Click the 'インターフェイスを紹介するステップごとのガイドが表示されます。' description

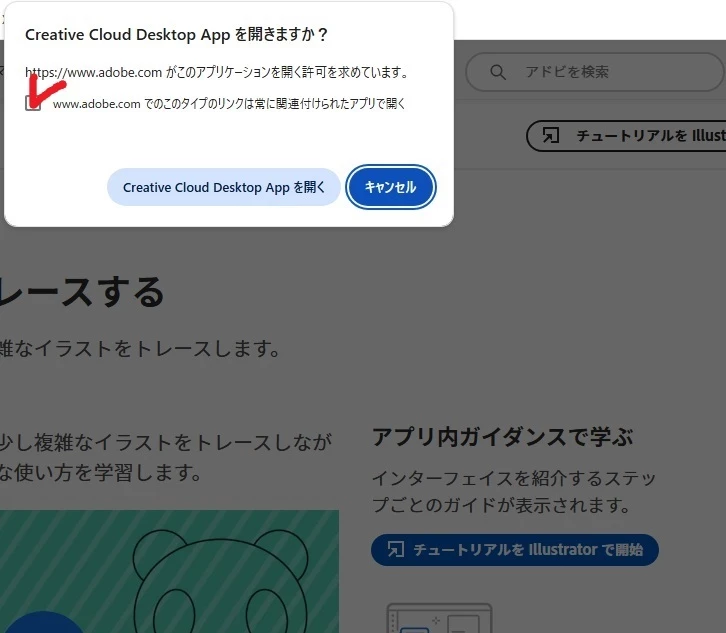pos(514,492)
